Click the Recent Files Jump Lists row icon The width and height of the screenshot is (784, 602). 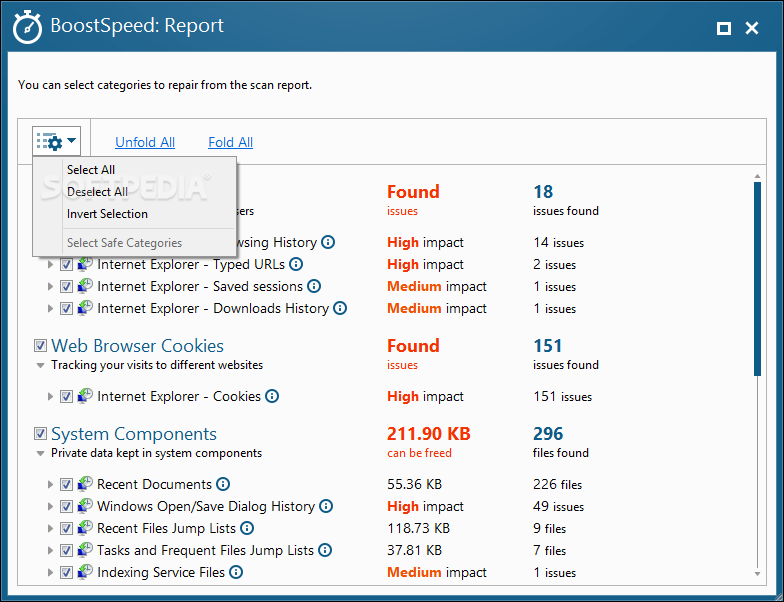(x=85, y=528)
